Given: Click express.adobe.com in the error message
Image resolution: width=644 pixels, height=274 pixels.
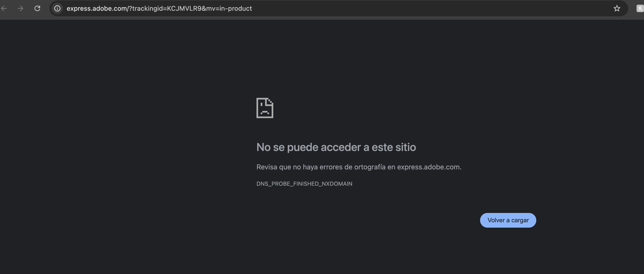Looking at the screenshot, I should pyautogui.click(x=429, y=167).
